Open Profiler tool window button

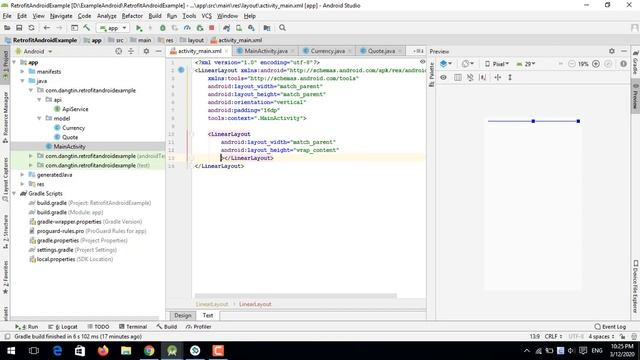(198, 327)
